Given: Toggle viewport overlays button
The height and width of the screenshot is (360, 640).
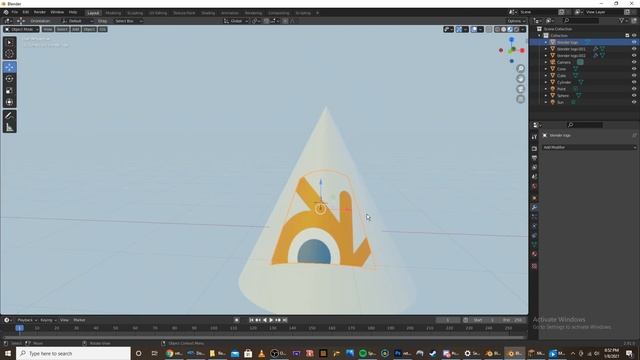Looking at the screenshot, I should coord(474,29).
